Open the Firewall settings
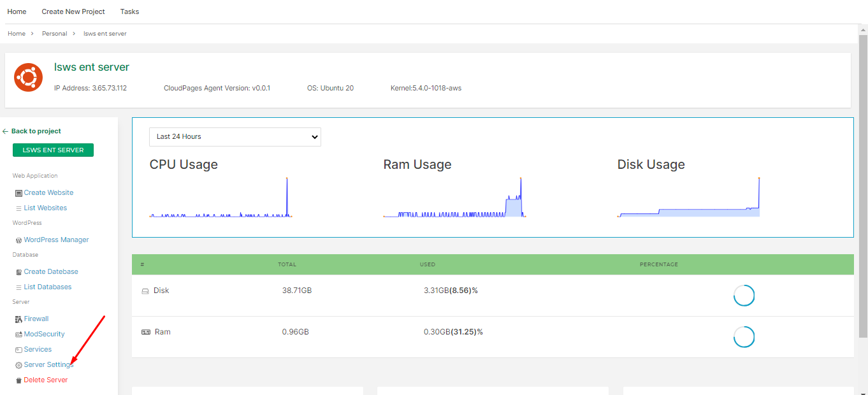Screen dimensions: 868x395 36,318
